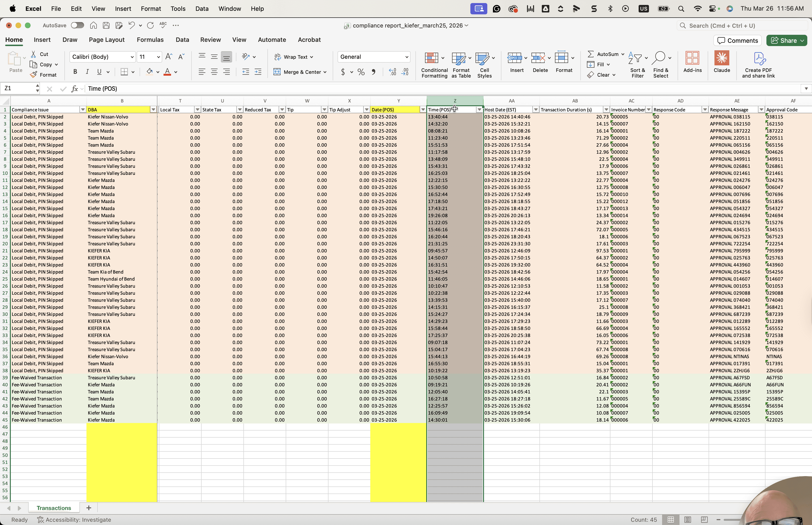Click the Share button
The image size is (812, 525).
(x=786, y=41)
